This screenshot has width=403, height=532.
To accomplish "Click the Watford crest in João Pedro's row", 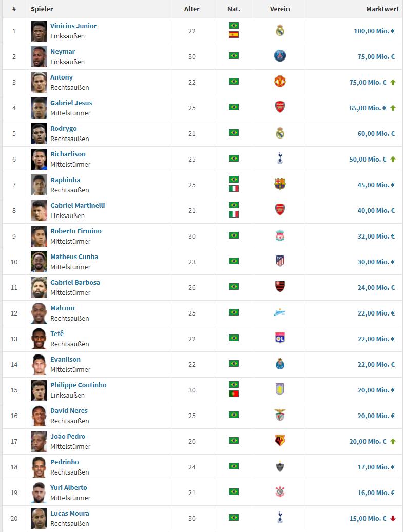I will coord(280,441).
